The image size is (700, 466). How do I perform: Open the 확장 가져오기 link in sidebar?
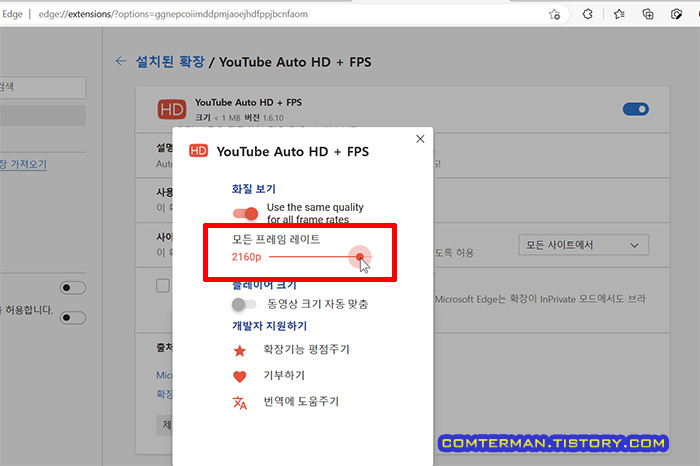tap(23, 164)
